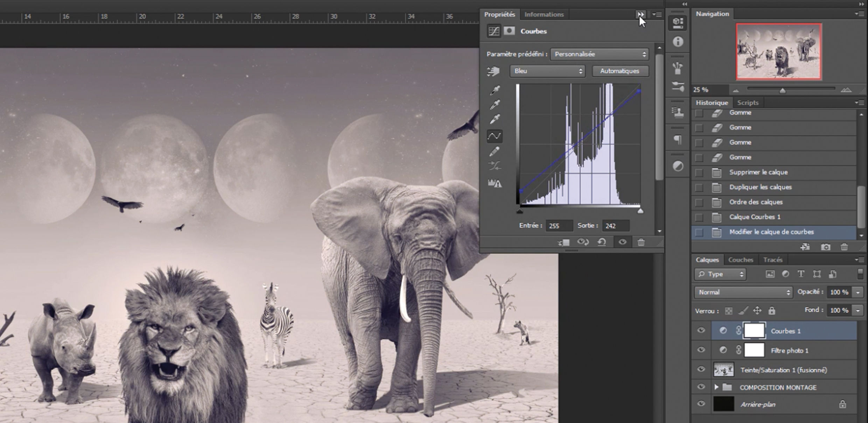The width and height of the screenshot is (868, 423).
Task: Pick the black point eyedropper
Action: point(495,90)
